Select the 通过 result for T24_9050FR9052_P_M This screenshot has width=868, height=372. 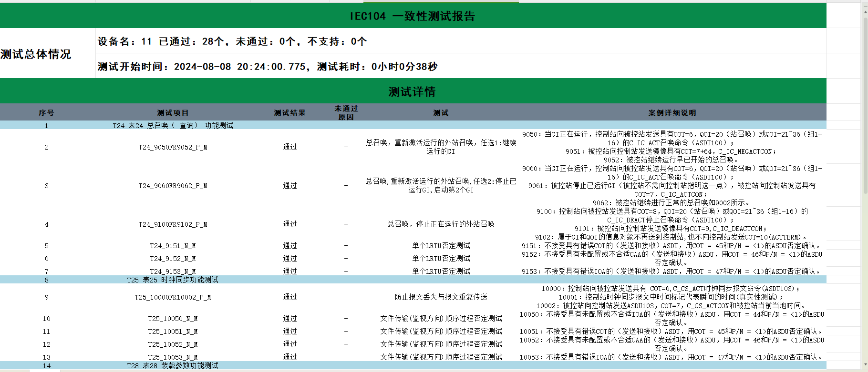[x=289, y=147]
